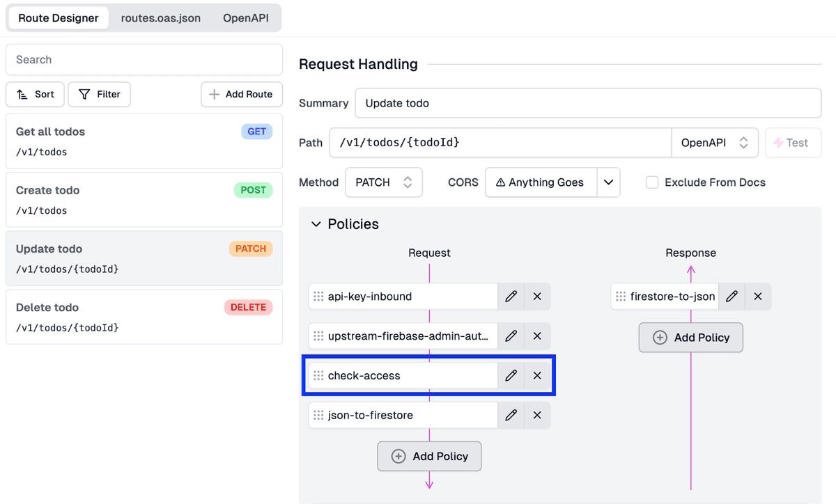Add a policy to the Response pipeline
Viewport: 836px width, 504px height.
(690, 337)
